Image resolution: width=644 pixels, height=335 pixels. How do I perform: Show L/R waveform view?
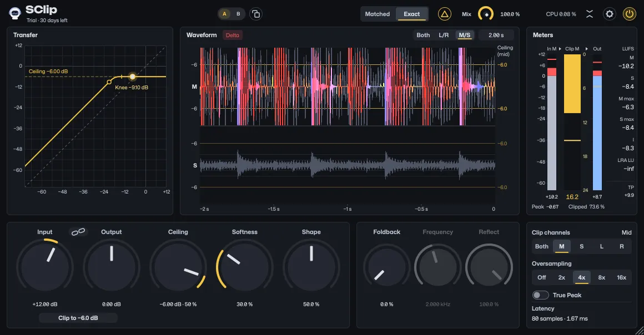point(444,35)
